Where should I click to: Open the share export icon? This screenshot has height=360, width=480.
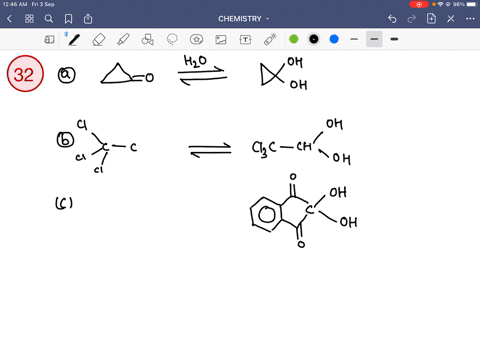point(88,19)
